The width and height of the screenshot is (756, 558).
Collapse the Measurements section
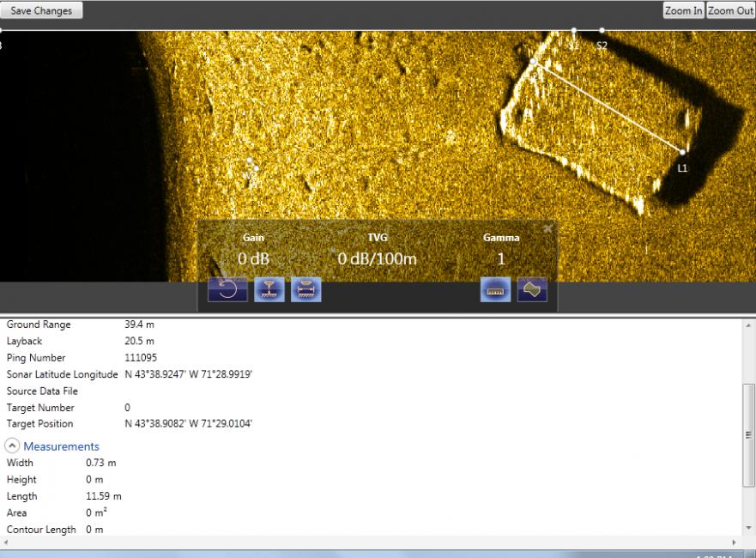coord(12,446)
